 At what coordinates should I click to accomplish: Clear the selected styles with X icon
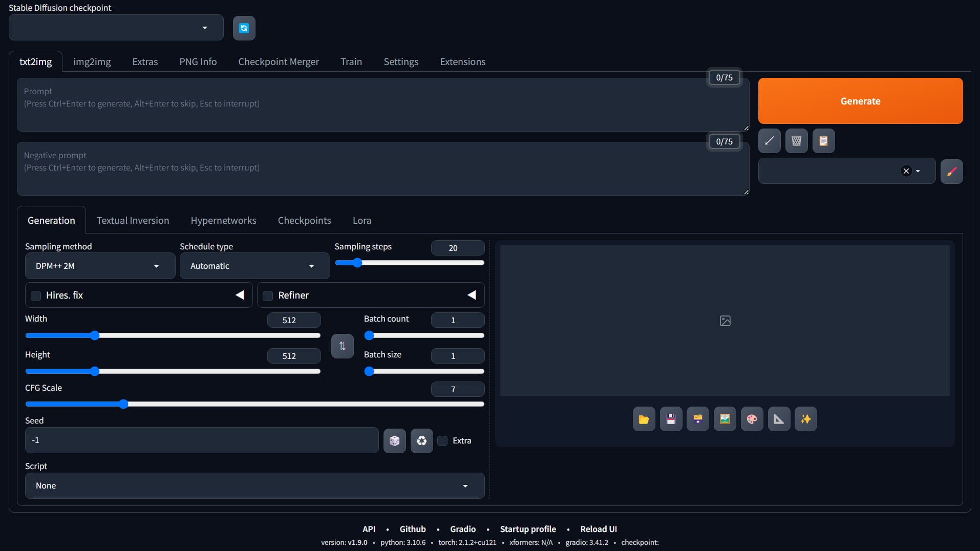point(906,171)
